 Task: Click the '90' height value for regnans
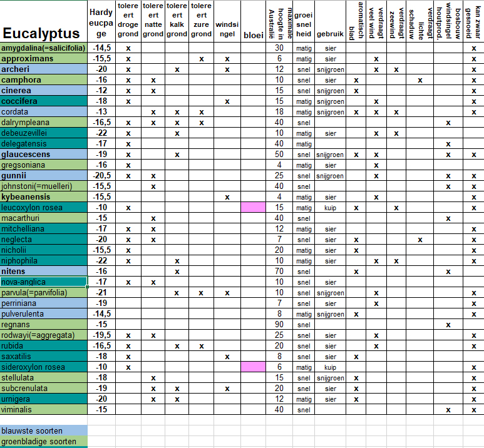(x=279, y=325)
